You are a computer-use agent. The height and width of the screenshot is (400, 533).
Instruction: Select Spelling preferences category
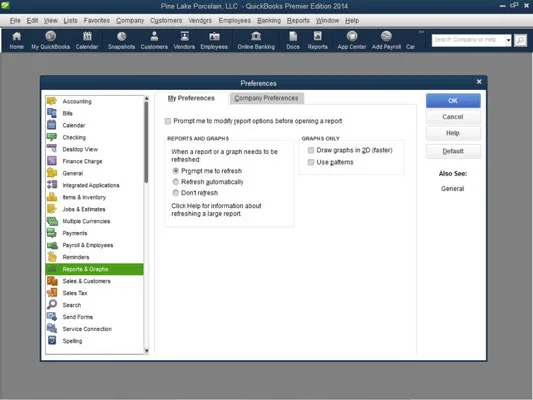(x=94, y=341)
